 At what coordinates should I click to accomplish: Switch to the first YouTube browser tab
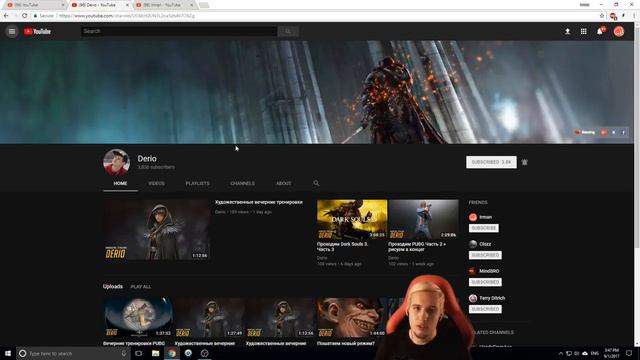tap(35, 5)
